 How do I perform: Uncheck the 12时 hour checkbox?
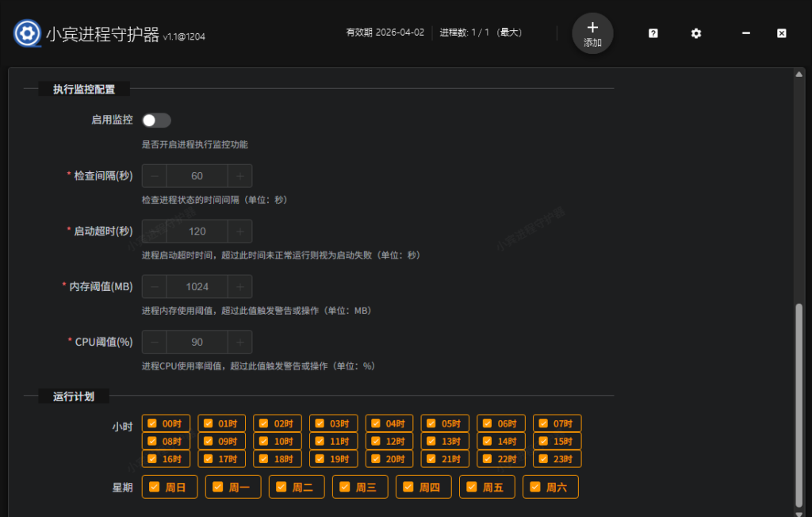389,441
